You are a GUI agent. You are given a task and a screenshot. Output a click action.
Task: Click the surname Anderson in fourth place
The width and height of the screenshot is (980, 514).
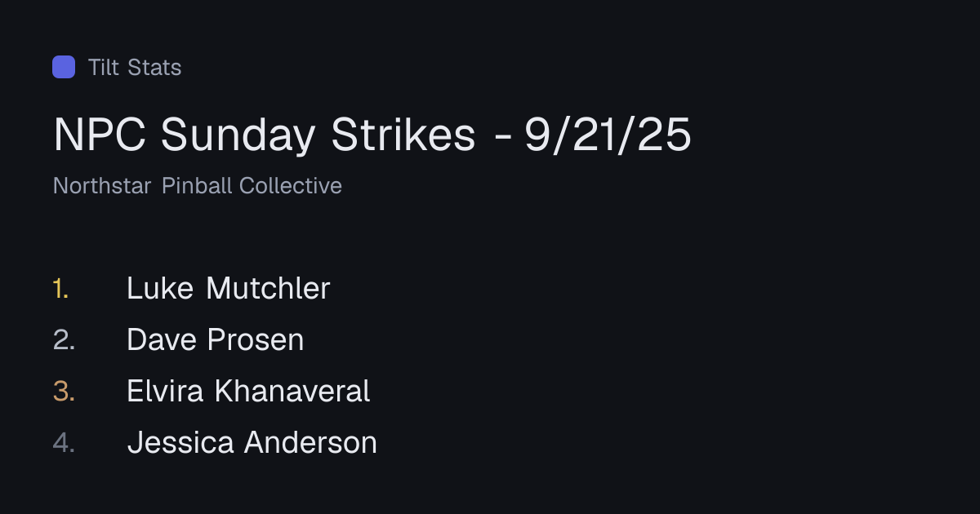pos(311,442)
